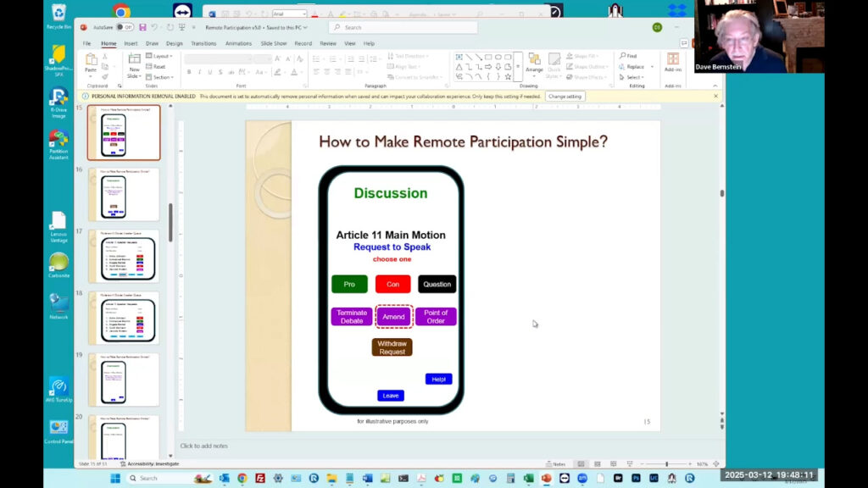Switch to Slide Sorter view in status bar
Image resolution: width=868 pixels, height=488 pixels.
tap(598, 463)
